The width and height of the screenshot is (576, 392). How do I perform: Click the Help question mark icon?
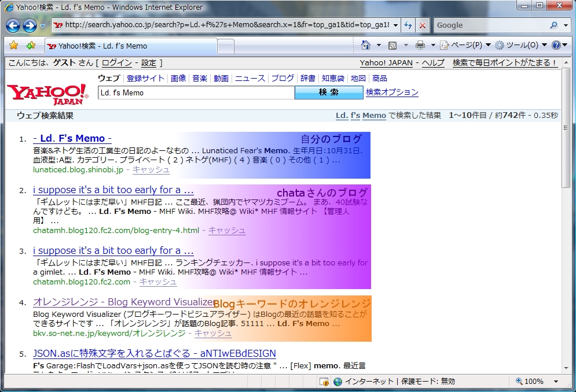click(556, 45)
